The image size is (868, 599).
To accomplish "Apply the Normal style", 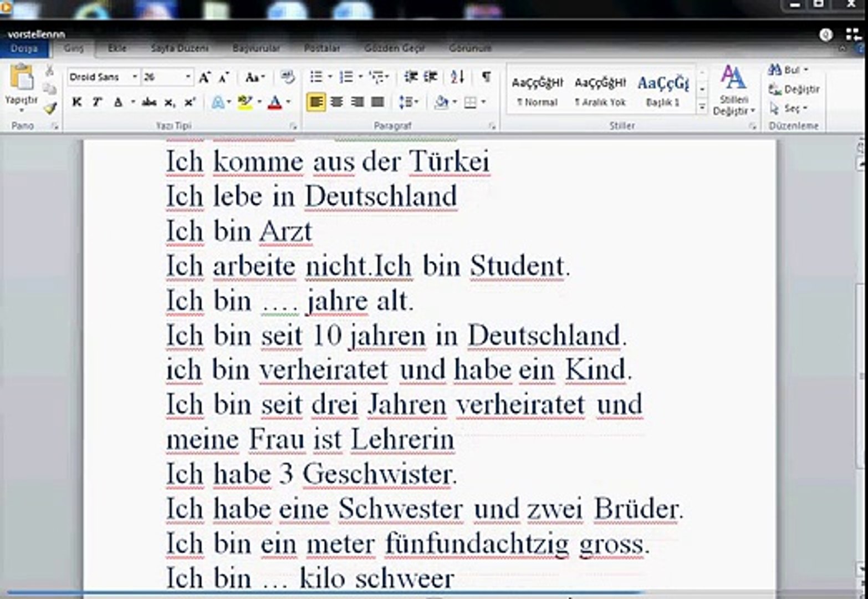I will (x=537, y=91).
